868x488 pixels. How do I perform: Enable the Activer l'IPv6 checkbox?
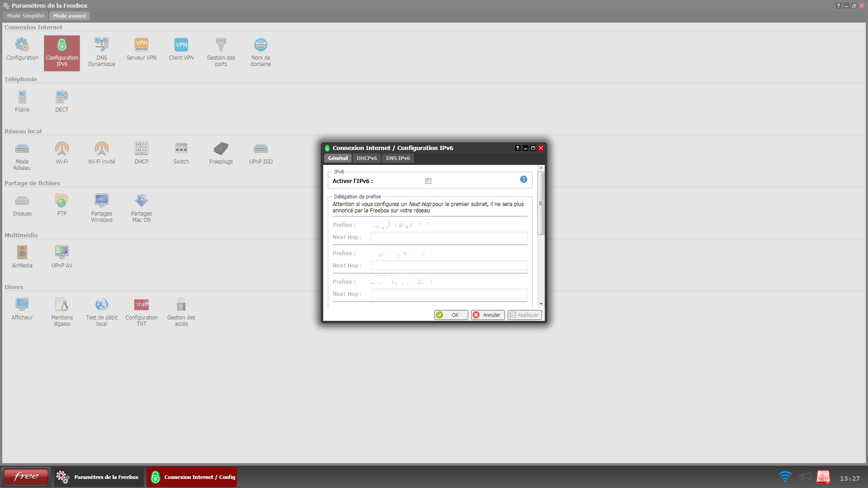coord(428,181)
